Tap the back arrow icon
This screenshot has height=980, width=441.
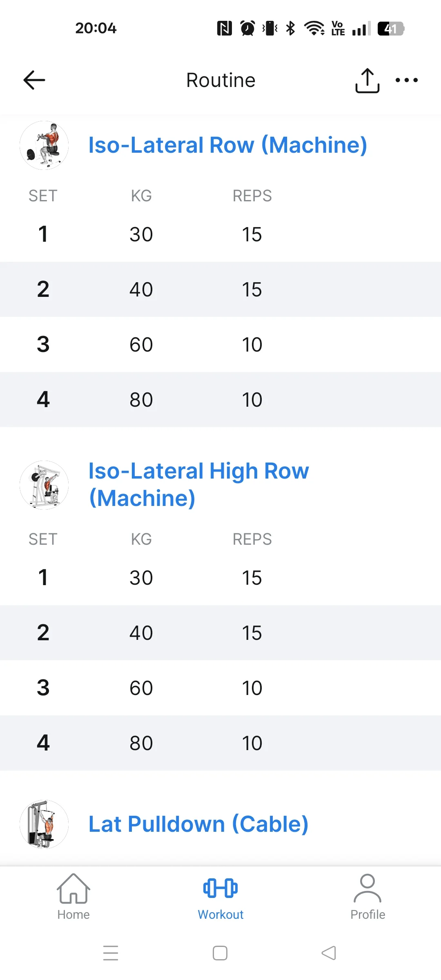coord(34,80)
